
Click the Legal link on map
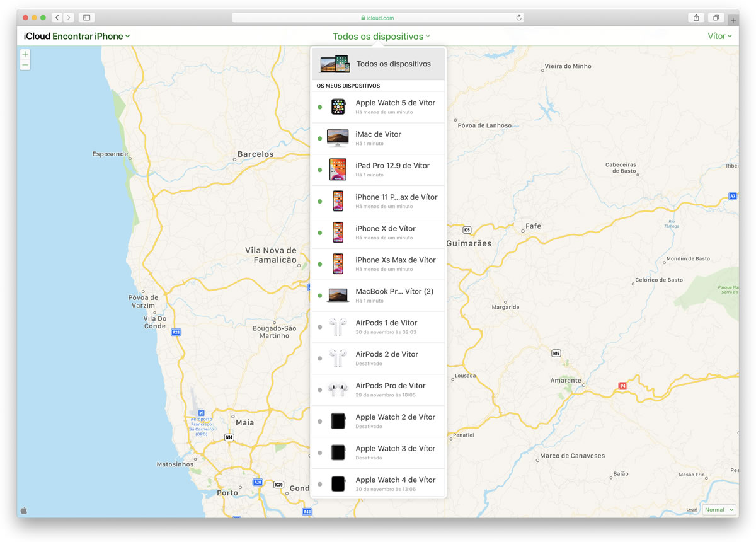tap(692, 509)
